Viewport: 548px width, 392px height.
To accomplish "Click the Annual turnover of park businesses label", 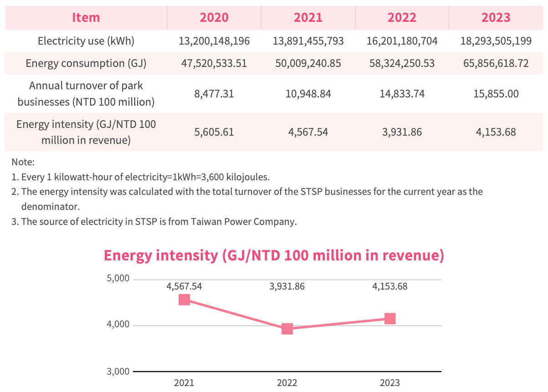I will pyautogui.click(x=86, y=94).
